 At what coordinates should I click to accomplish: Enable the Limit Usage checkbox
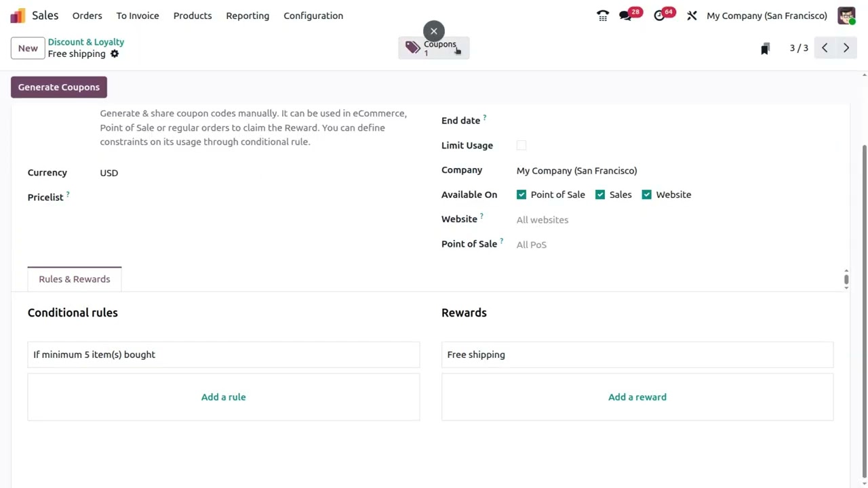click(x=521, y=145)
